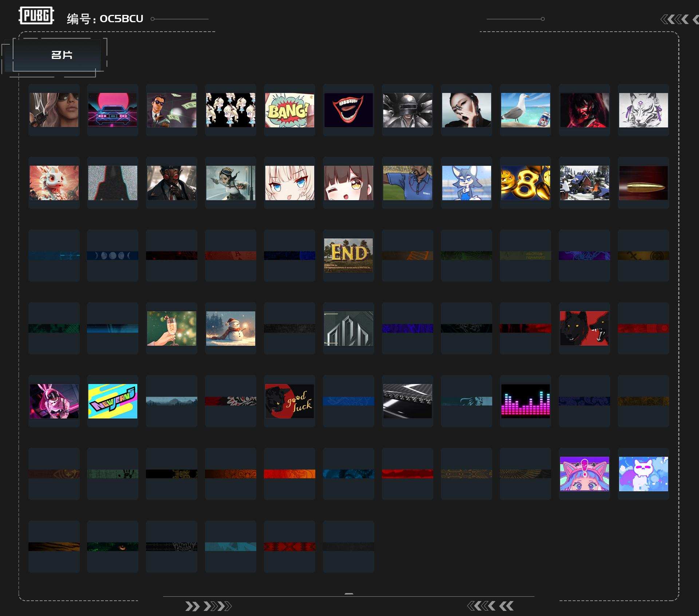This screenshot has width=699, height=616.
Task: Click the 编号: OC5BCU text
Action: click(105, 19)
